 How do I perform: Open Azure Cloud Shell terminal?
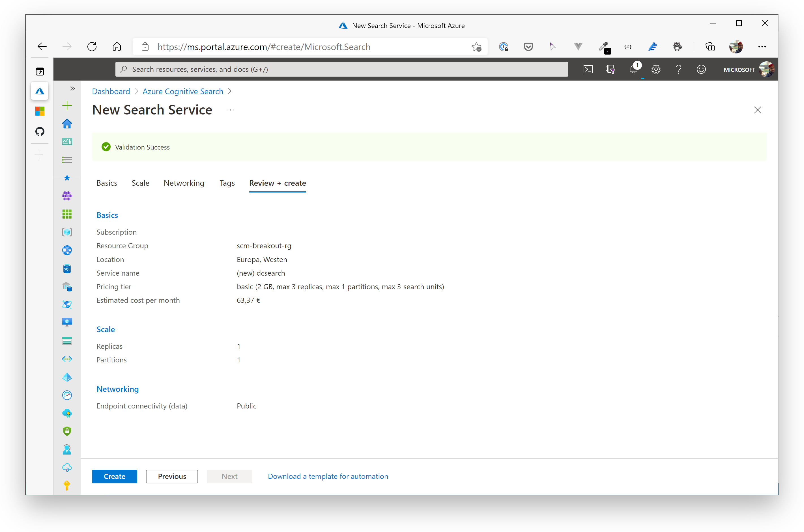(x=588, y=69)
